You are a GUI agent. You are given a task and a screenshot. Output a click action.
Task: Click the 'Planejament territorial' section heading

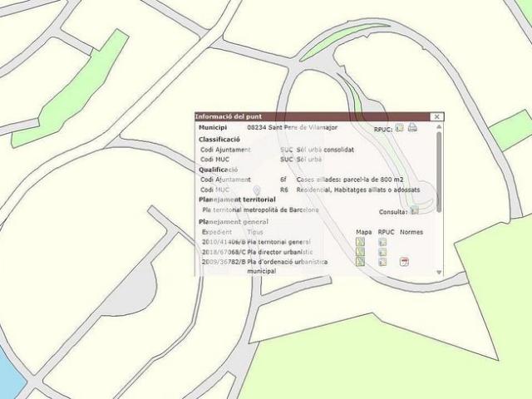click(237, 199)
